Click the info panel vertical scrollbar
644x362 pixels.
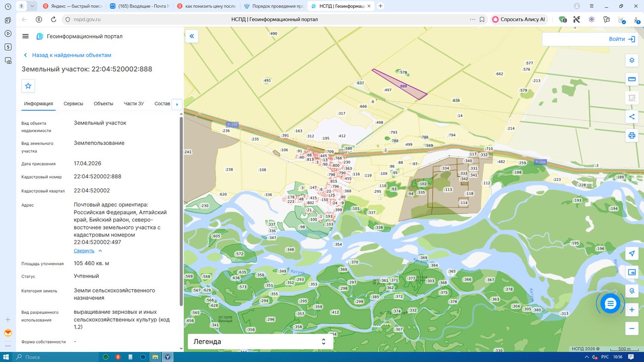tap(181, 211)
